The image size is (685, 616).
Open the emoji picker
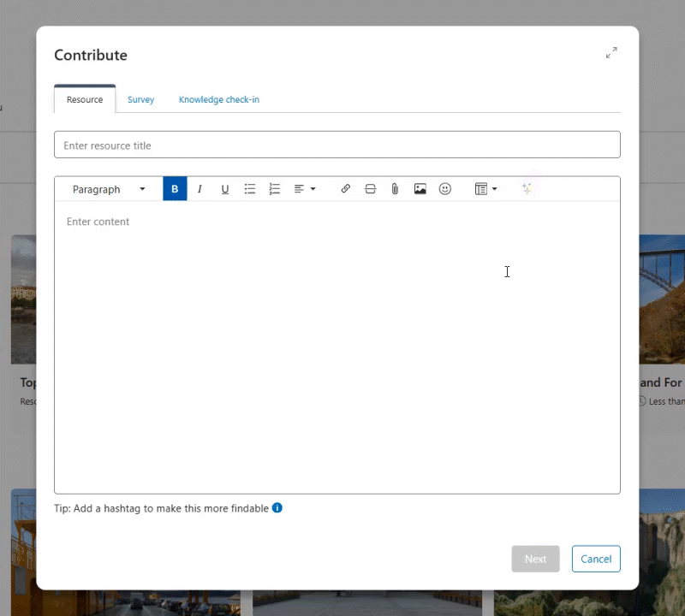coord(444,188)
